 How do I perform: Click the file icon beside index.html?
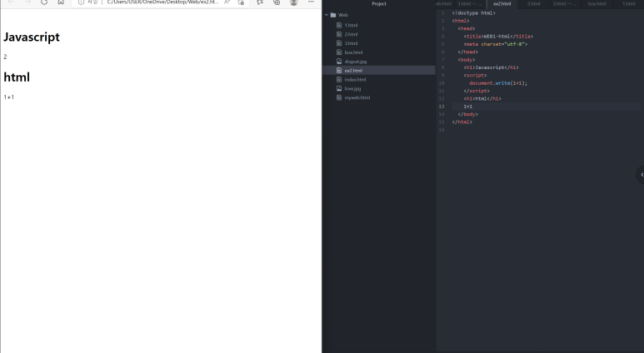339,80
